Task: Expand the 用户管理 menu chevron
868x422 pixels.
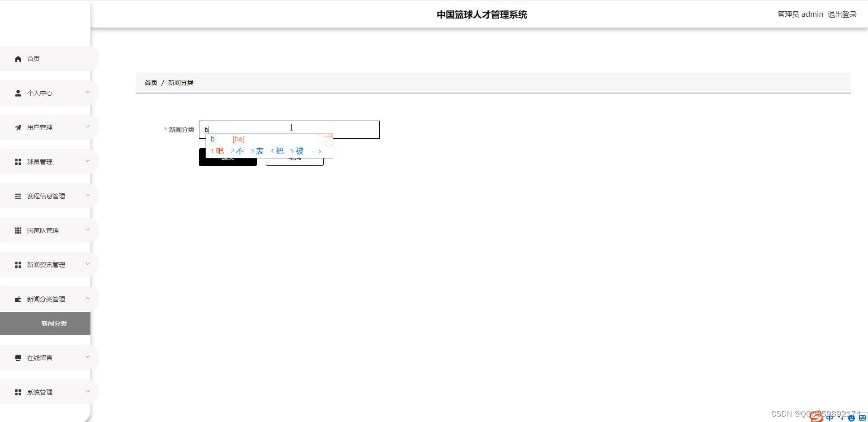Action: pos(88,127)
